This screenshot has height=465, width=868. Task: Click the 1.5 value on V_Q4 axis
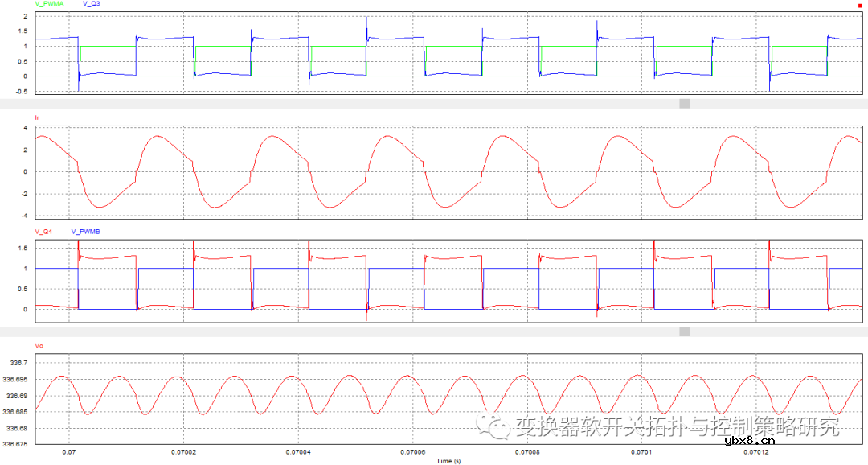click(23, 249)
